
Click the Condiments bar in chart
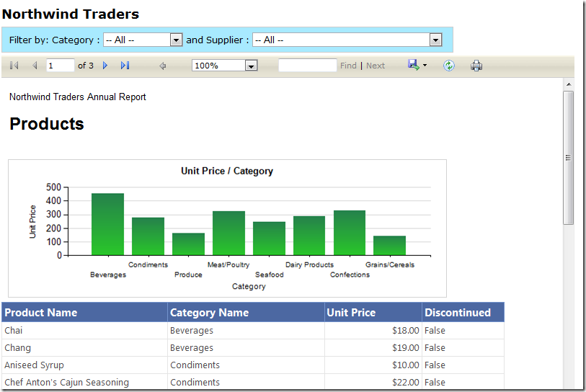(148, 236)
